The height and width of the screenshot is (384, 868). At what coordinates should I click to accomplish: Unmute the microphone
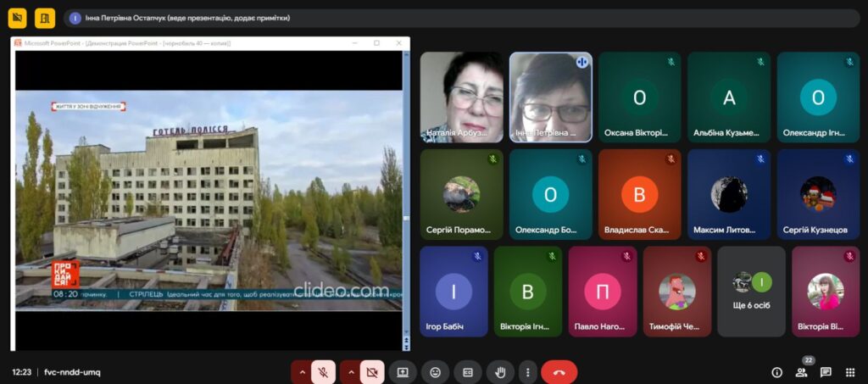(x=323, y=372)
